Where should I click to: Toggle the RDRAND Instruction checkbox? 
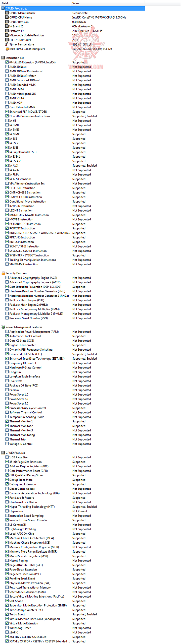[x=7, y=237]
